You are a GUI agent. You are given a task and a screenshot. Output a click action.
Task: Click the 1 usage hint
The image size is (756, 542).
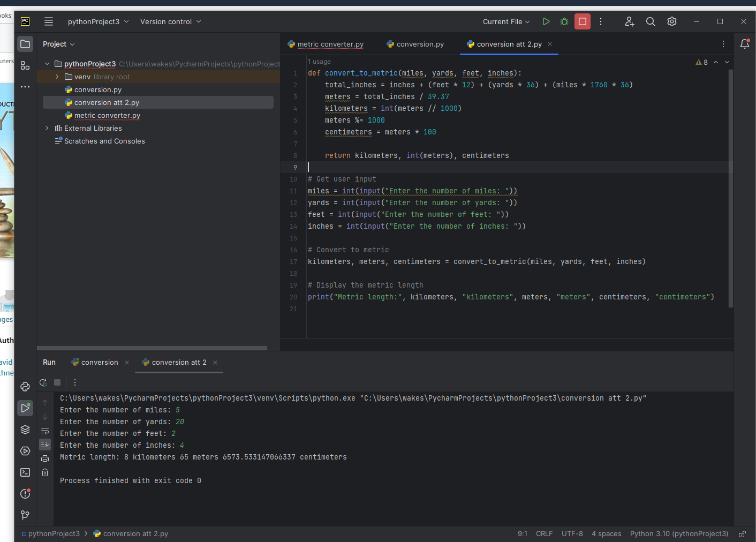click(320, 62)
